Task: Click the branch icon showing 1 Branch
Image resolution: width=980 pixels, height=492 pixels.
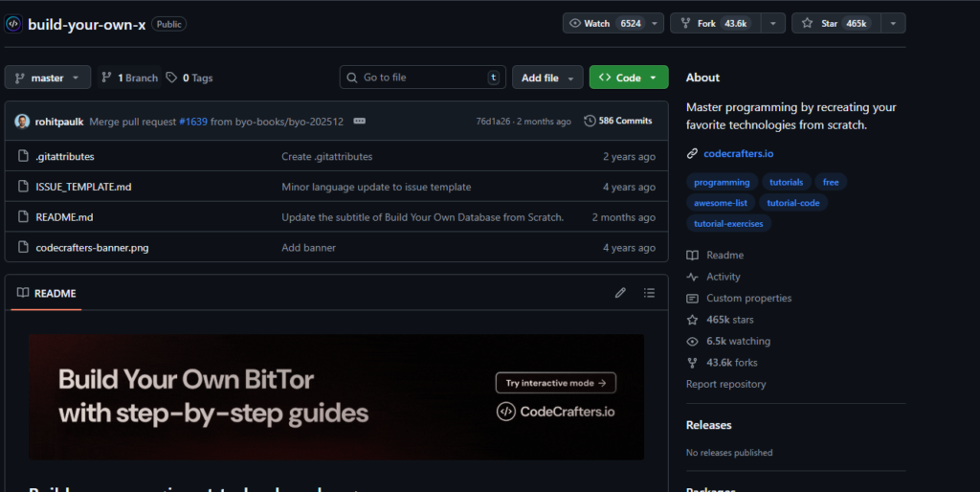Action: 106,78
